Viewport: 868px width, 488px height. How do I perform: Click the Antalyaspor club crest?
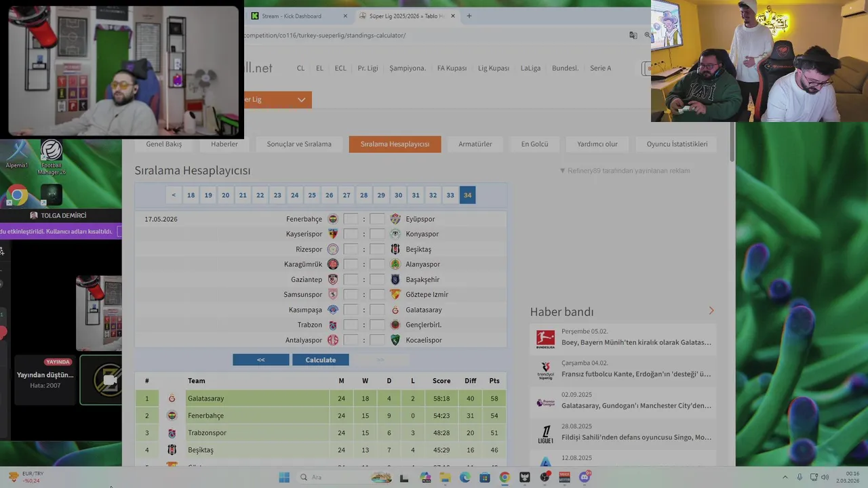pyautogui.click(x=333, y=340)
